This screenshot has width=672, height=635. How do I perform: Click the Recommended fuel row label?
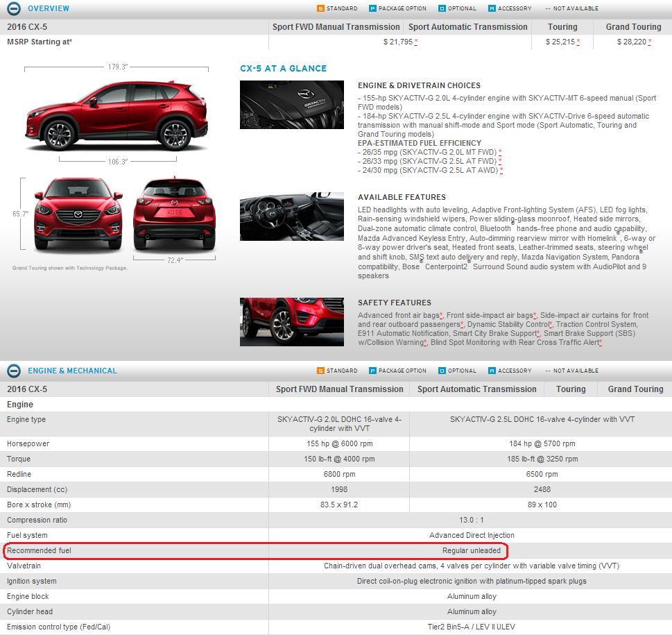[x=39, y=550]
